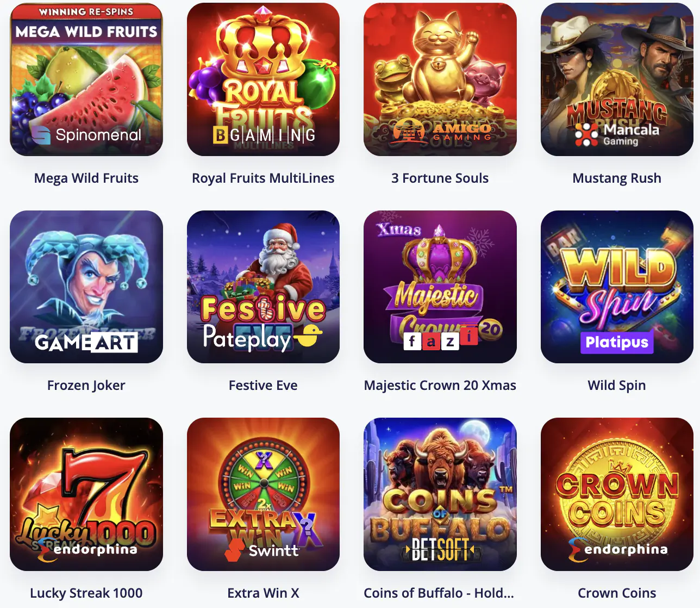This screenshot has width=700, height=608.
Task: Click the Extra Win X wheel thumbnail
Action: coord(263,494)
